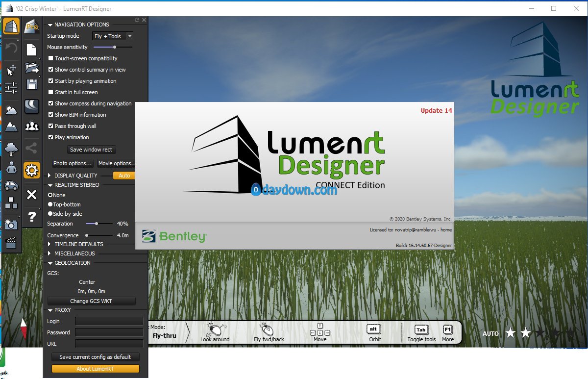Click the Auto display quality button
This screenshot has height=379, width=588.
pos(124,176)
